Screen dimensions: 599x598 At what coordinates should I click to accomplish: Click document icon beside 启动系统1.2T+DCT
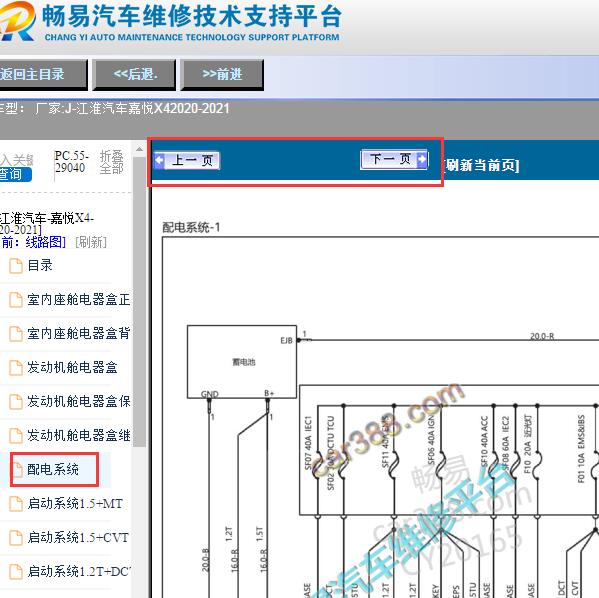tap(16, 572)
